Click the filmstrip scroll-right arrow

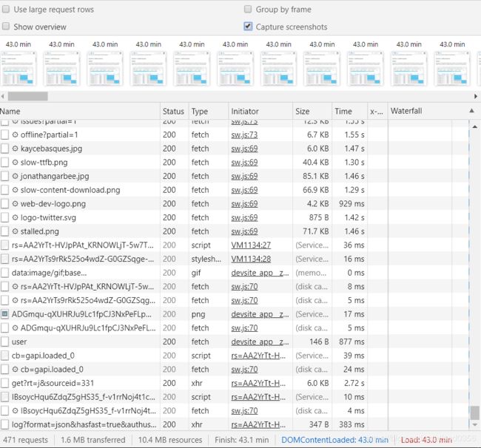click(476, 96)
